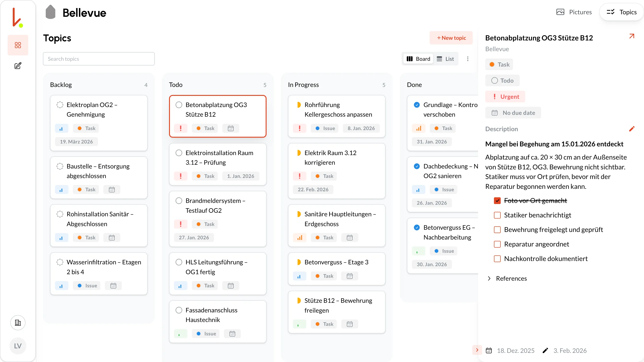Open the board options overflow menu
The image size is (644, 362).
(x=468, y=59)
